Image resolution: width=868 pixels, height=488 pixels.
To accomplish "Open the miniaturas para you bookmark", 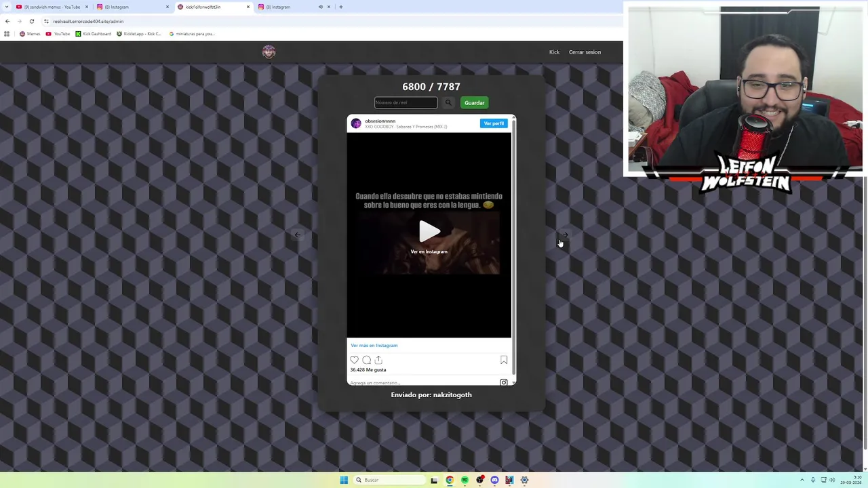I will click(x=192, y=33).
